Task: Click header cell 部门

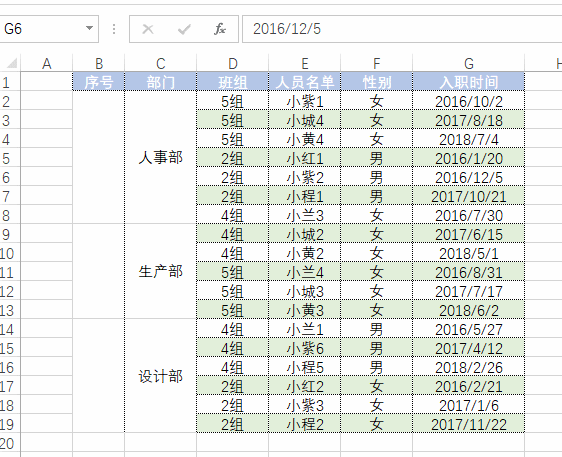Action: (x=161, y=82)
